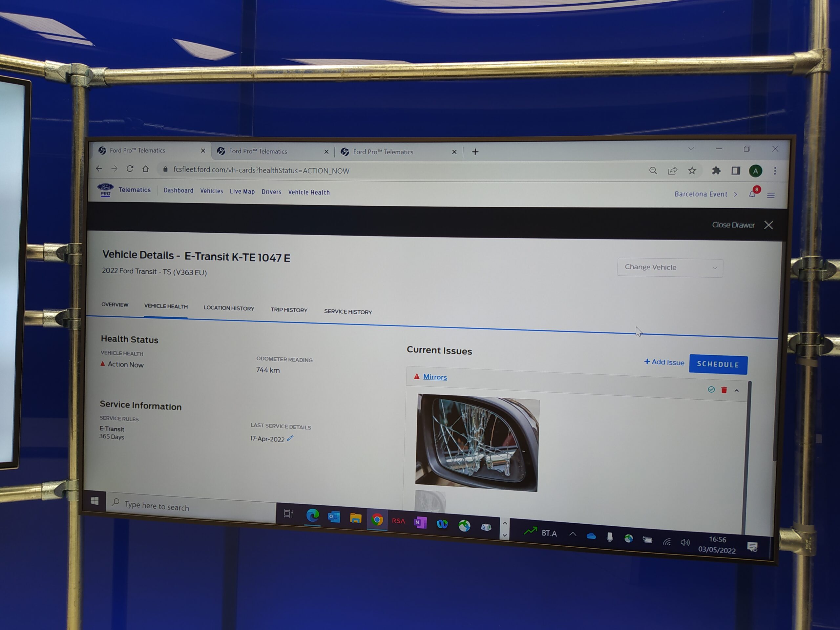The height and width of the screenshot is (630, 840).
Task: Click the Add Issue link
Action: pos(664,362)
